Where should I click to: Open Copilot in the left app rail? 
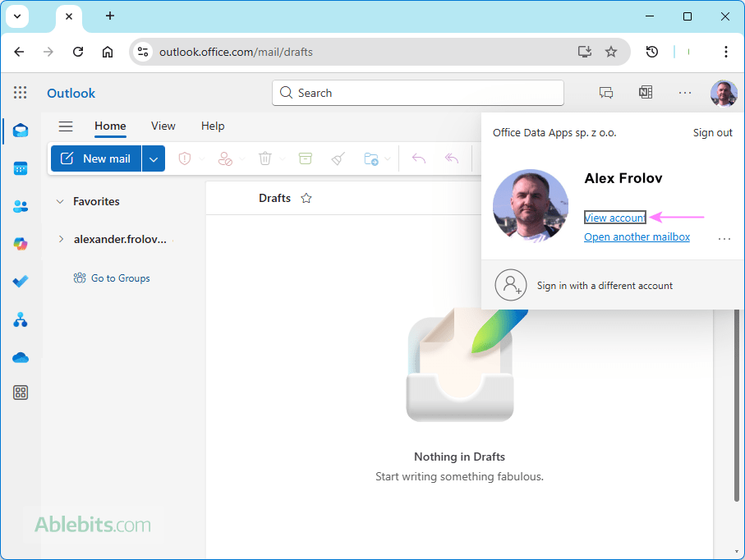pos(21,244)
